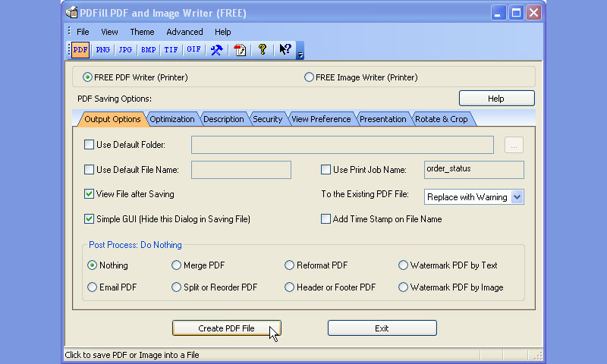Select Header or Footer PDF option
Image resolution: width=607 pixels, height=364 pixels.
click(289, 287)
